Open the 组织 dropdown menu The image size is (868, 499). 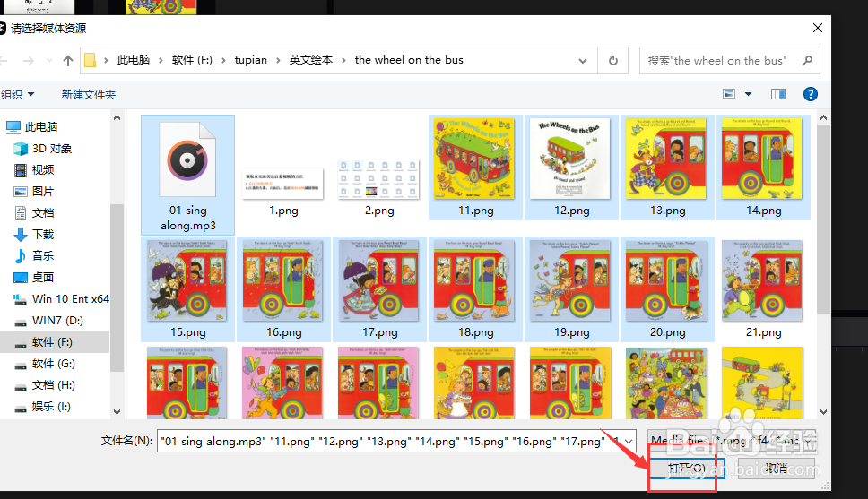click(x=17, y=95)
